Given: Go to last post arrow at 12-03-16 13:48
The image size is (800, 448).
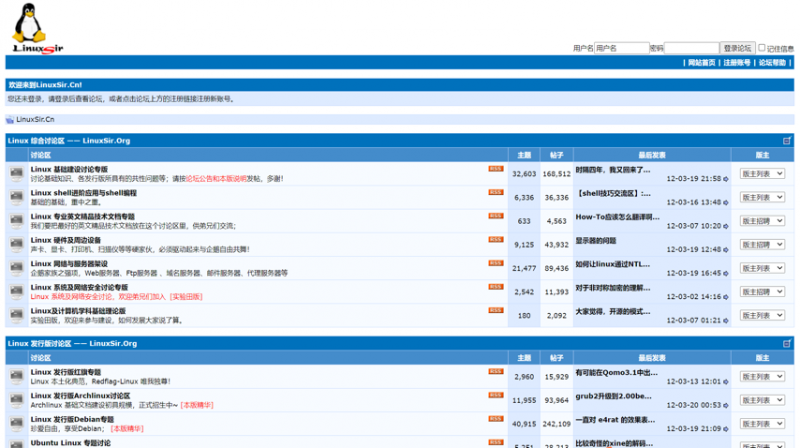Looking at the screenshot, I should [x=726, y=203].
